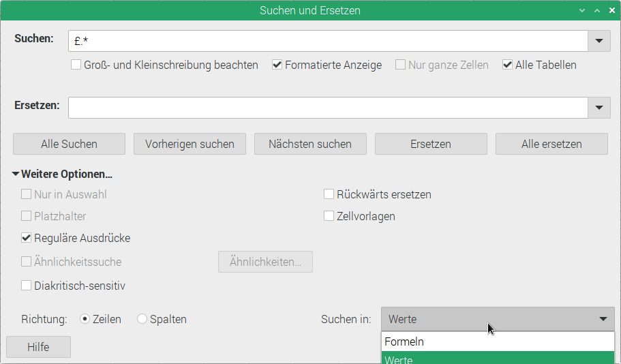Image resolution: width=621 pixels, height=364 pixels.
Task: Click the Ersetzen button
Action: (431, 144)
